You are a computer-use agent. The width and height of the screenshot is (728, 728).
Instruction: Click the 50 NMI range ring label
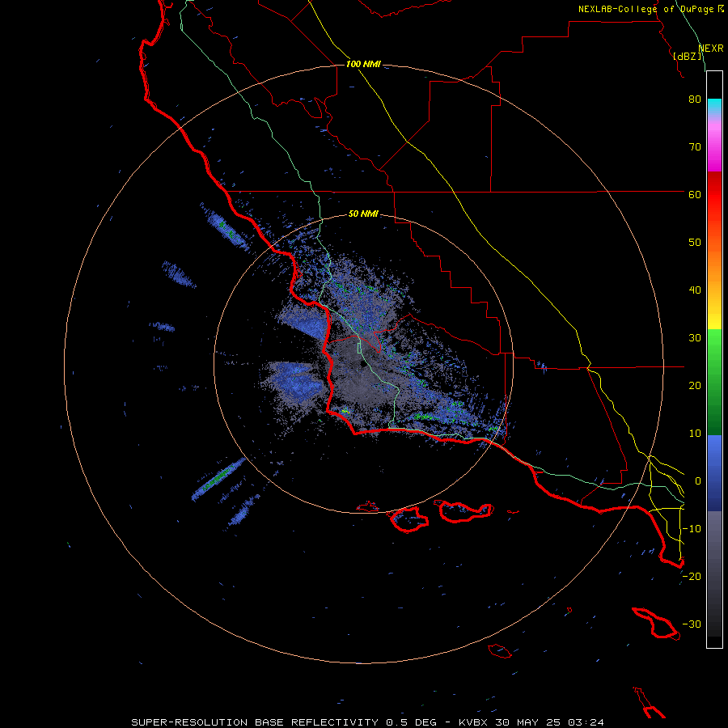(363, 214)
